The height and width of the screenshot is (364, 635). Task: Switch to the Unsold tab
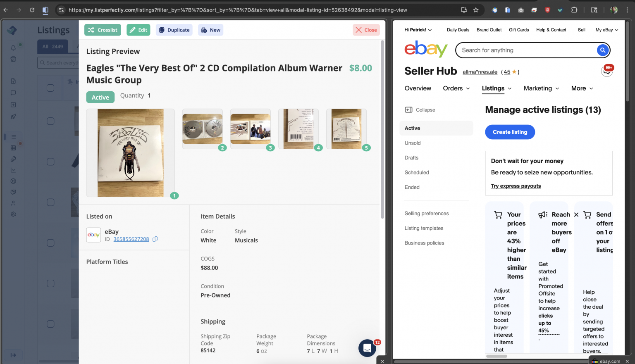tap(412, 143)
